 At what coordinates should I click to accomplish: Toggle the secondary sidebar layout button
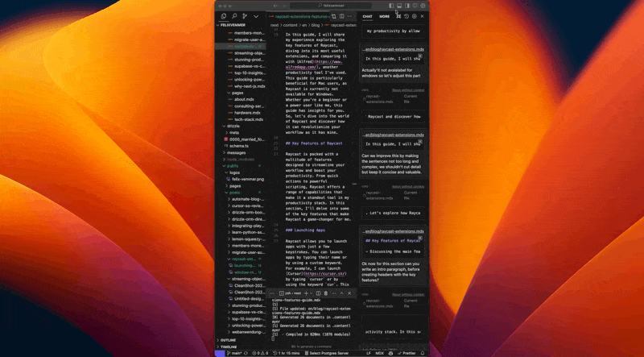pos(407,5)
